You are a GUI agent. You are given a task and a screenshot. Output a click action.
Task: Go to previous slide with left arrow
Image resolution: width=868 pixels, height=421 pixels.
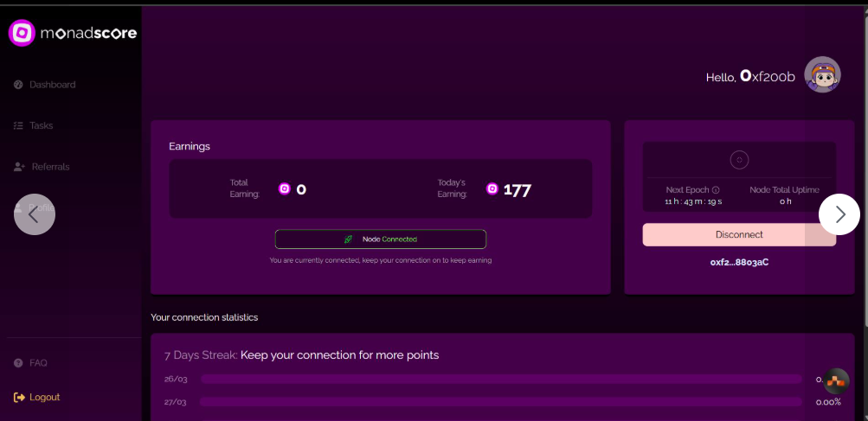click(x=35, y=214)
